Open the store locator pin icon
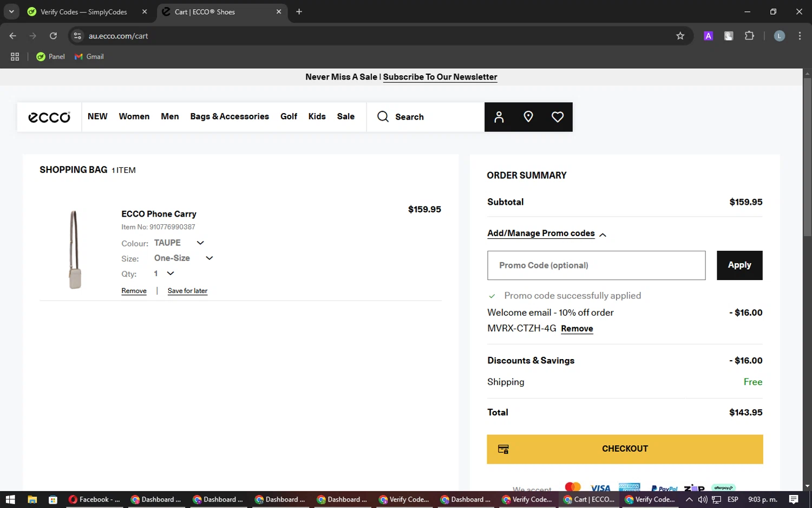 528,117
